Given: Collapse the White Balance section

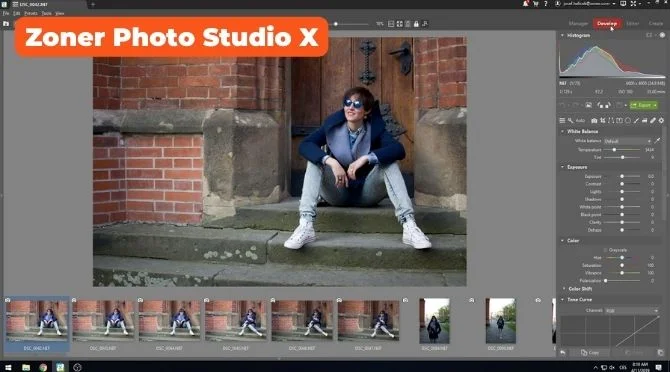Looking at the screenshot, I should click(562, 132).
